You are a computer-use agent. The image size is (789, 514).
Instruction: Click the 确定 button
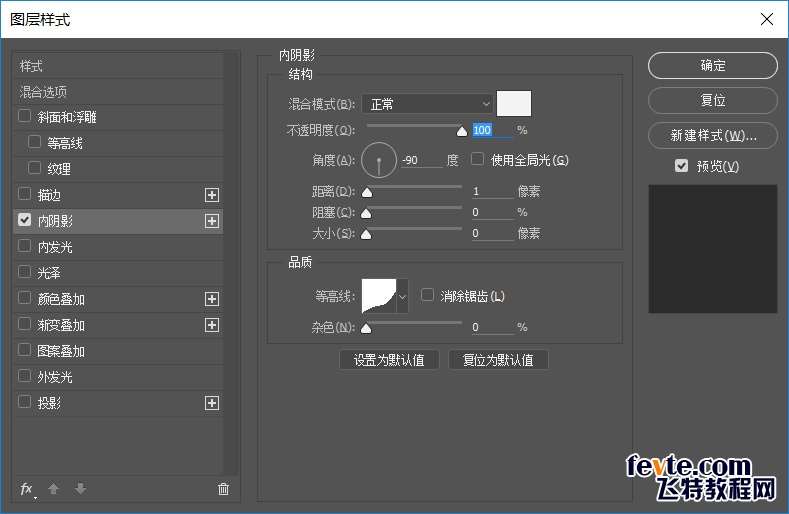pos(713,65)
